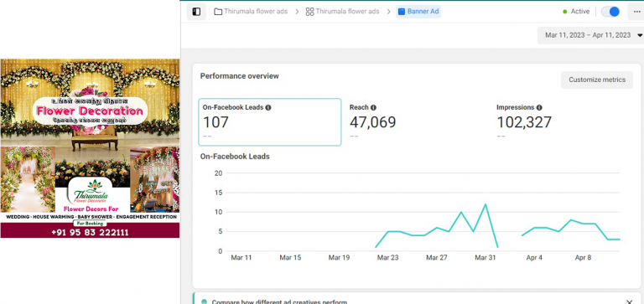Click the flower decoration ad image
Viewport: 644px width, 304px height.
coord(90,148)
